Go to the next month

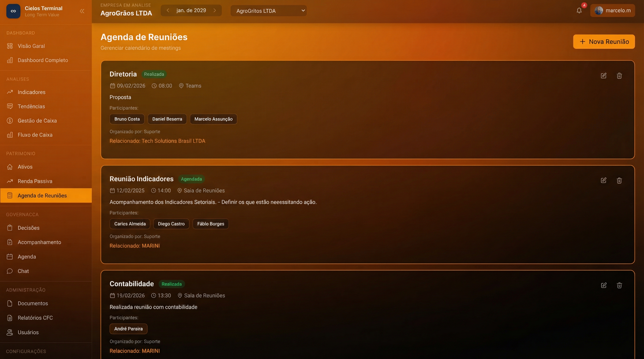coord(215,11)
